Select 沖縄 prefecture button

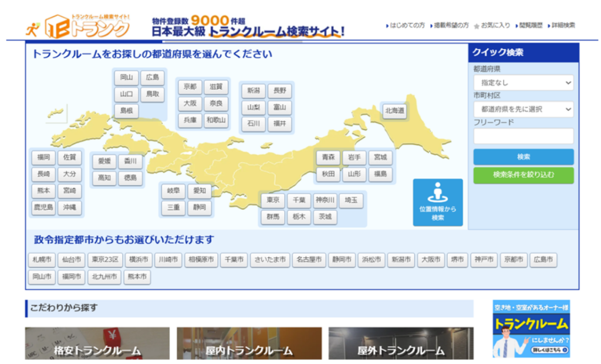69,207
